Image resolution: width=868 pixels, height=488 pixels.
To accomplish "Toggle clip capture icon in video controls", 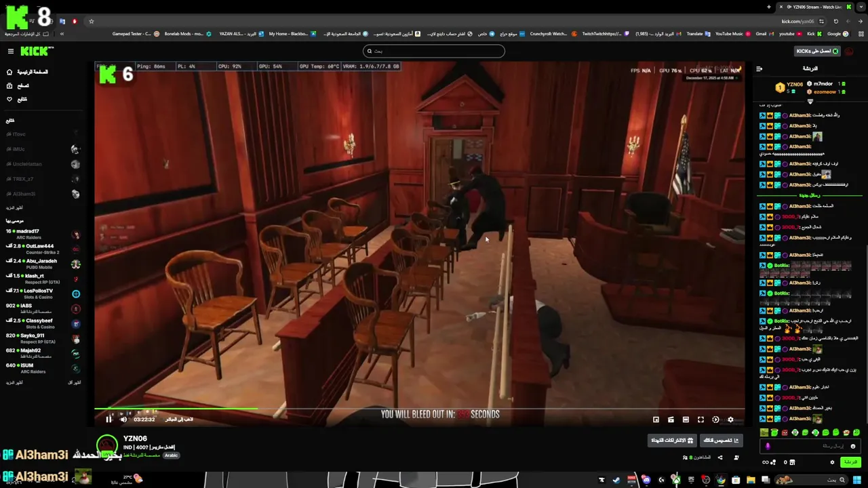I will pyautogui.click(x=671, y=420).
